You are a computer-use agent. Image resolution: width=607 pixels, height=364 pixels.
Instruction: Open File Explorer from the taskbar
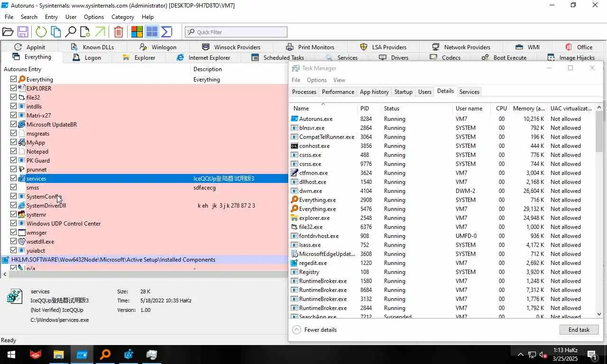click(x=58, y=355)
